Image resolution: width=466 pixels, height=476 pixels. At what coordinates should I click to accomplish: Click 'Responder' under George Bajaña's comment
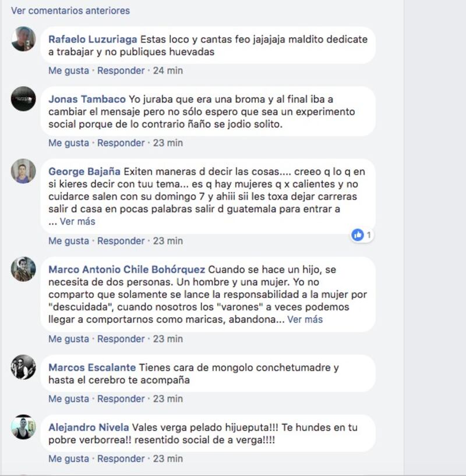[x=121, y=241]
